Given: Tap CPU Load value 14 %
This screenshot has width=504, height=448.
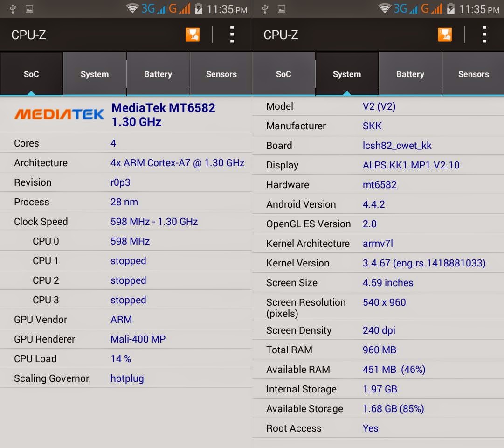Looking at the screenshot, I should click(121, 359).
